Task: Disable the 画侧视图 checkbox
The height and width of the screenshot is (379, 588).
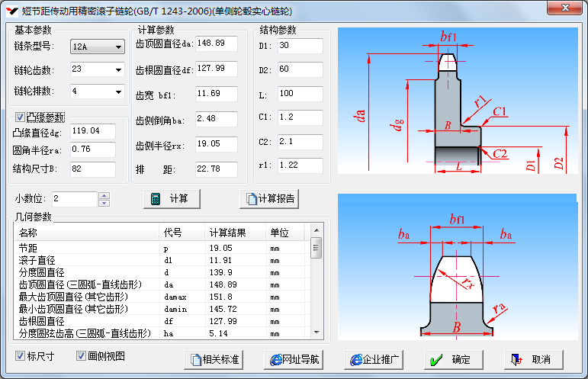Action: click(x=81, y=355)
